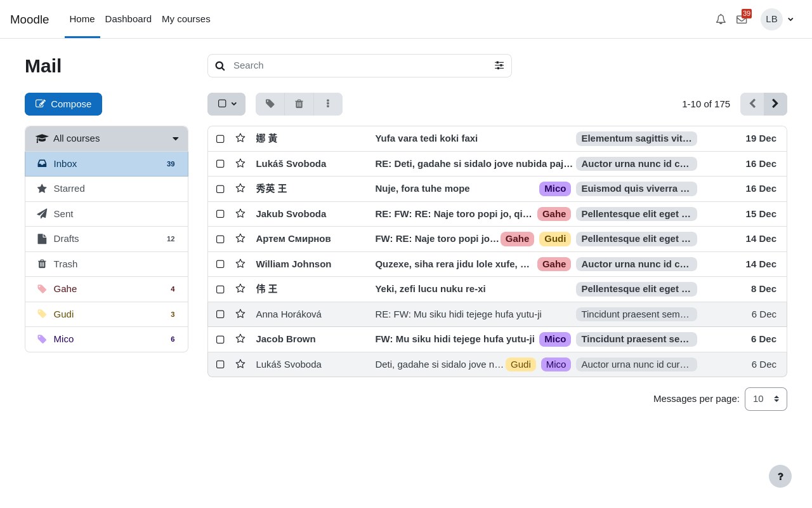This screenshot has height=508, width=812.
Task: Click 'Euismod quis viverra' course badge
Action: click(636, 189)
